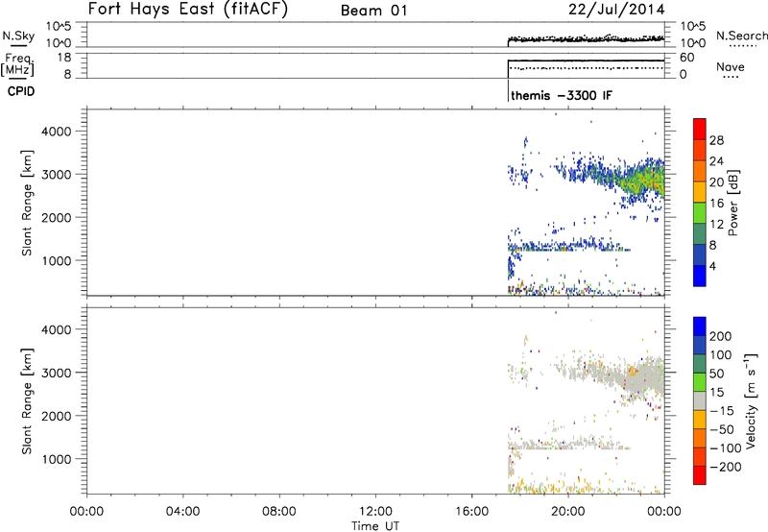The width and height of the screenshot is (768, 532).
Task: Click the 'N.Search' legend label
Action: click(x=741, y=36)
